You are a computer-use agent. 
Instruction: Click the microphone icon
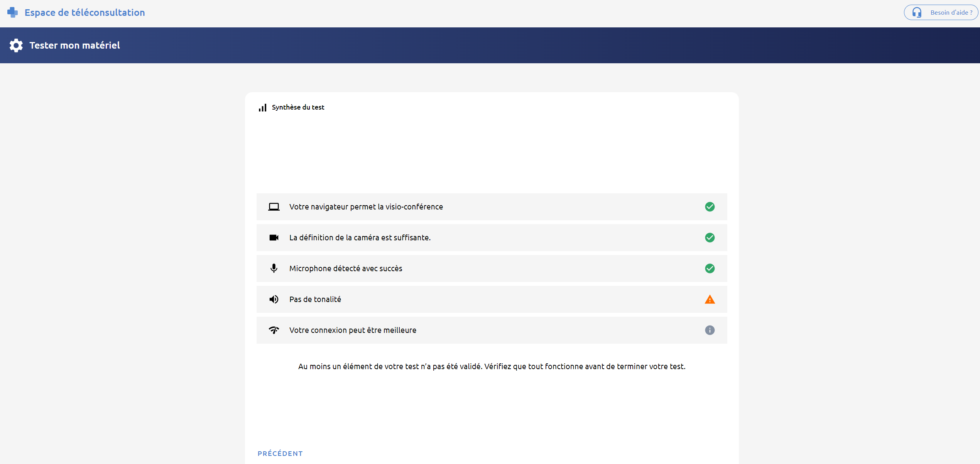(x=274, y=268)
